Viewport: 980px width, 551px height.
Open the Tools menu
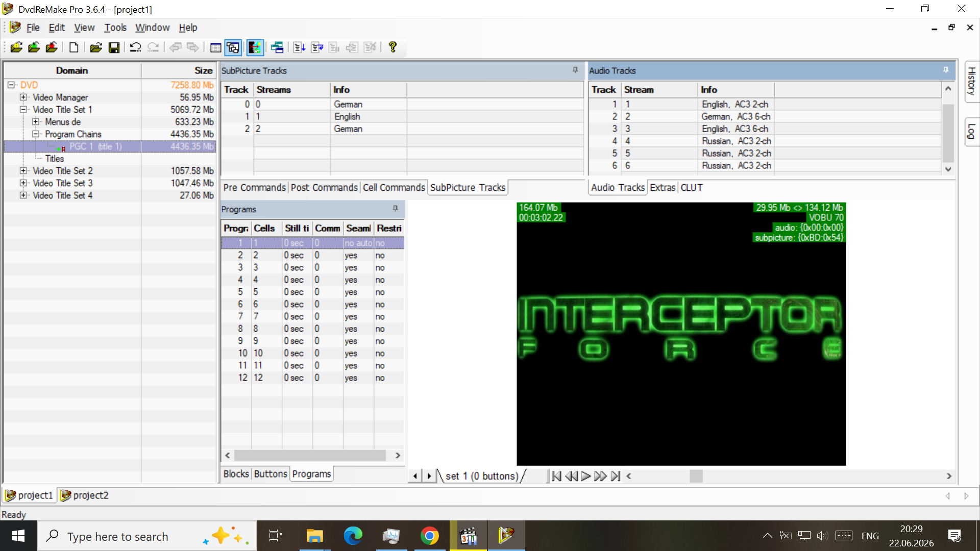pyautogui.click(x=115, y=28)
